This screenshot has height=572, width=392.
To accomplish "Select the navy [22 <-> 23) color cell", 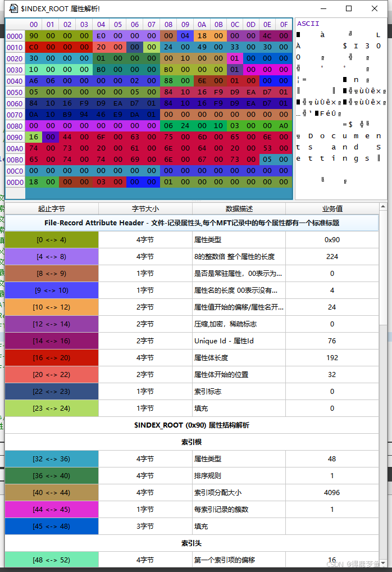I will [52, 392].
